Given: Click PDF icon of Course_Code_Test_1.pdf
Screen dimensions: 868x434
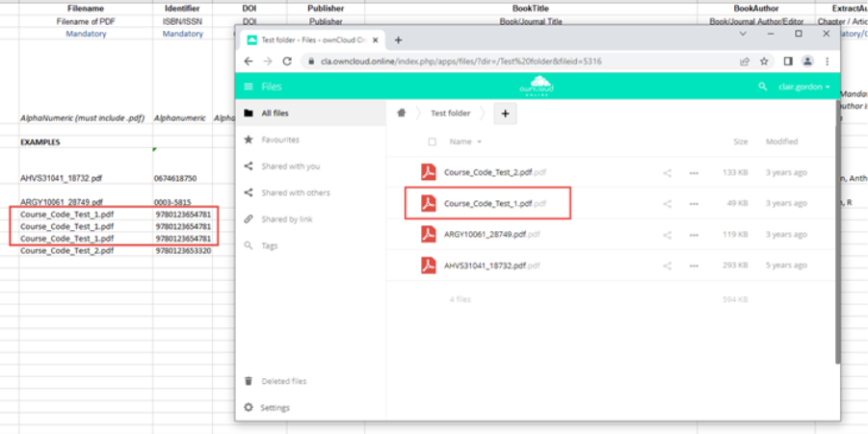Looking at the screenshot, I should (x=429, y=203).
